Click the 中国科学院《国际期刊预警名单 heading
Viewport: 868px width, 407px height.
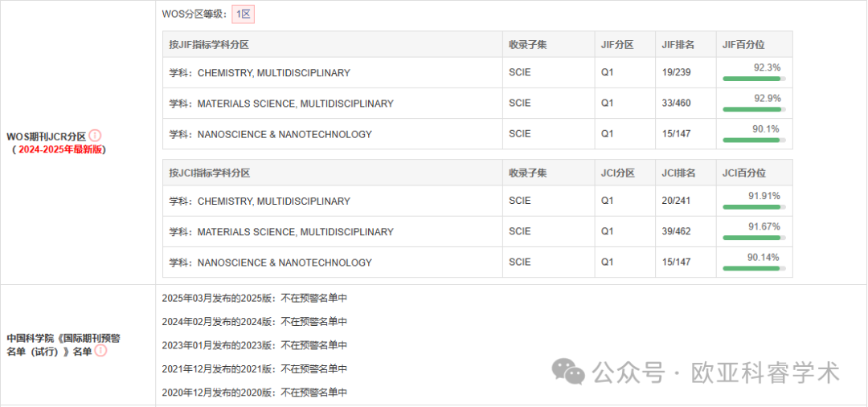63,339
